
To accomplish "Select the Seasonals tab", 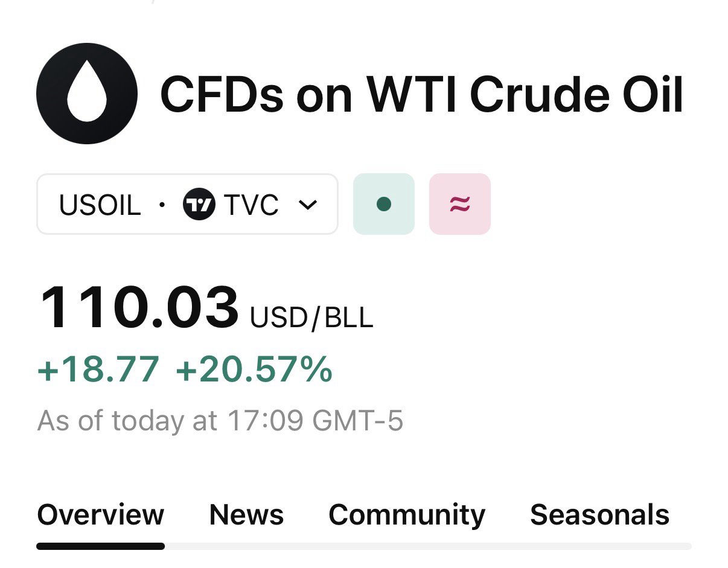I will click(599, 515).
